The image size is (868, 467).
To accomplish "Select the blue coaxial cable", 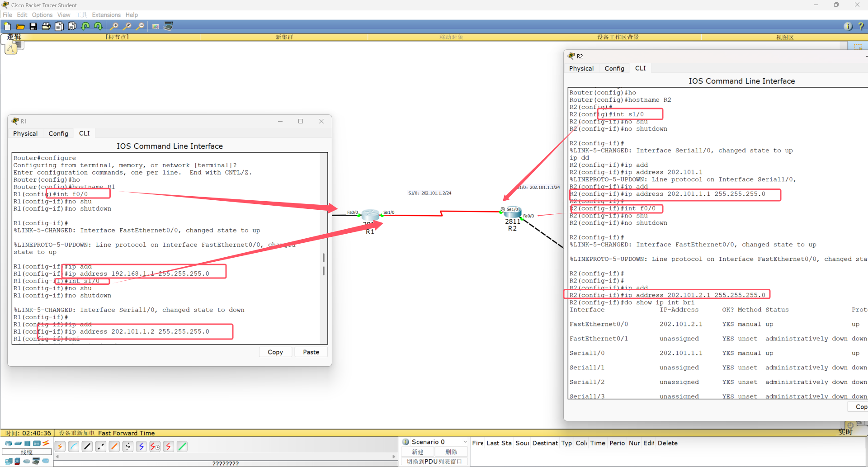I will click(141, 447).
